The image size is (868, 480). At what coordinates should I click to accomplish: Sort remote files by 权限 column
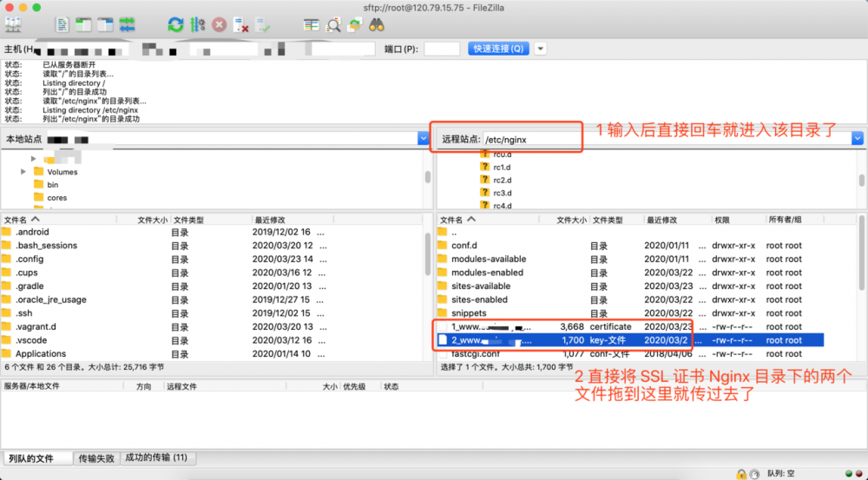tap(739, 220)
